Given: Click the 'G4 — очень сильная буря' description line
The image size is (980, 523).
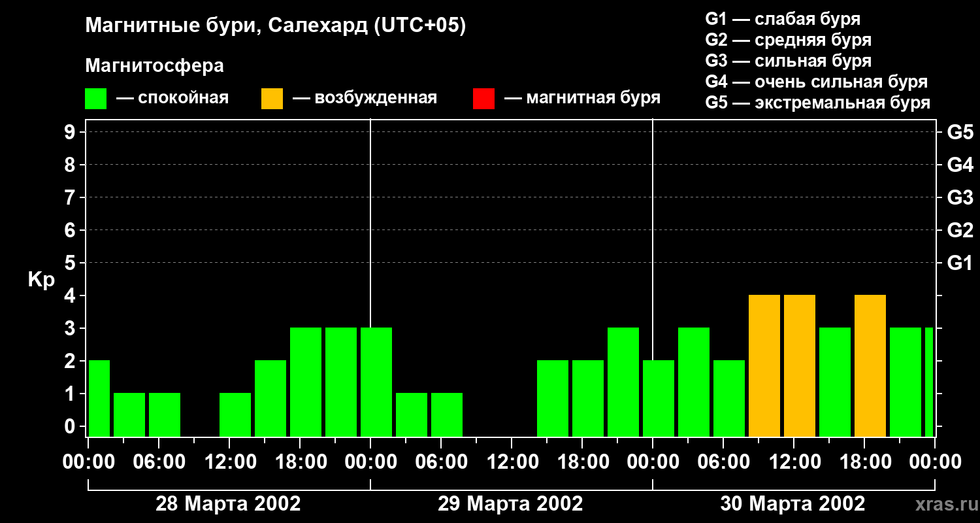Looking at the screenshot, I should pos(817,82).
